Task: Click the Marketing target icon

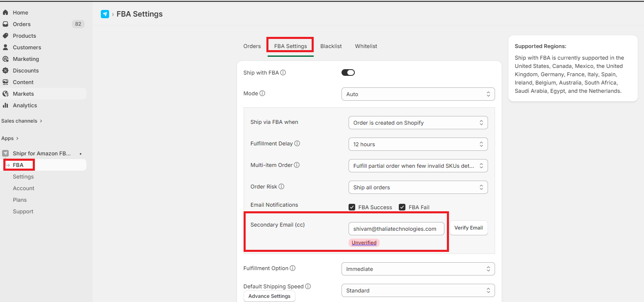Action: (x=5, y=59)
